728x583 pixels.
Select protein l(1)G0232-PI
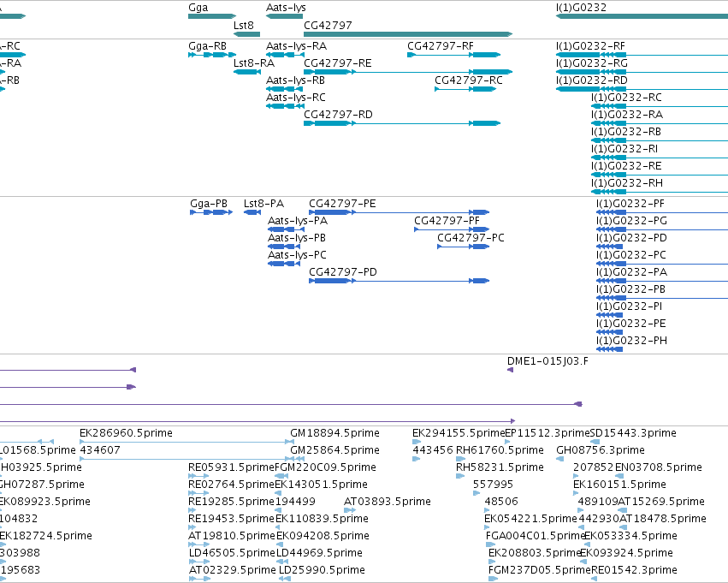[x=610, y=315]
